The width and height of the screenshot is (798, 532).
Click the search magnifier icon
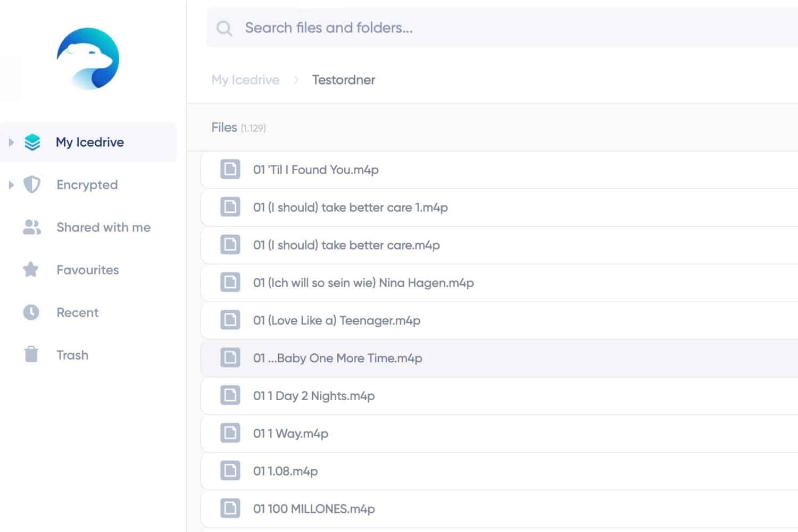(225, 28)
